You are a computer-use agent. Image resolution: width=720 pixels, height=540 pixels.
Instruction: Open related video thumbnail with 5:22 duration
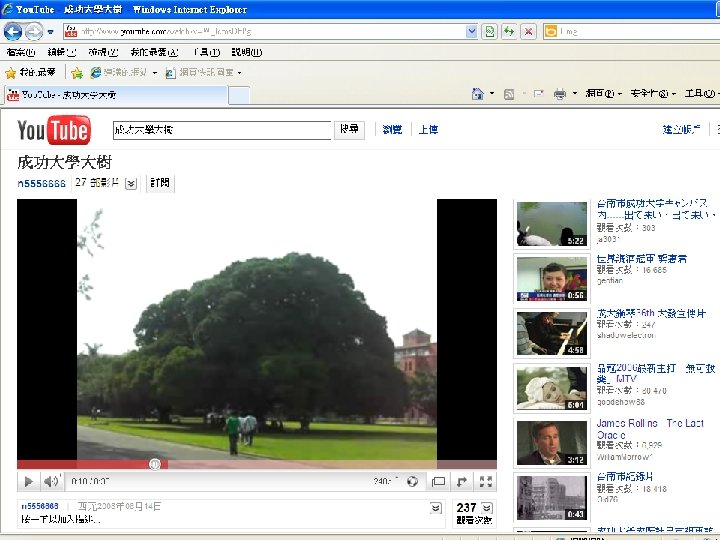click(x=551, y=224)
